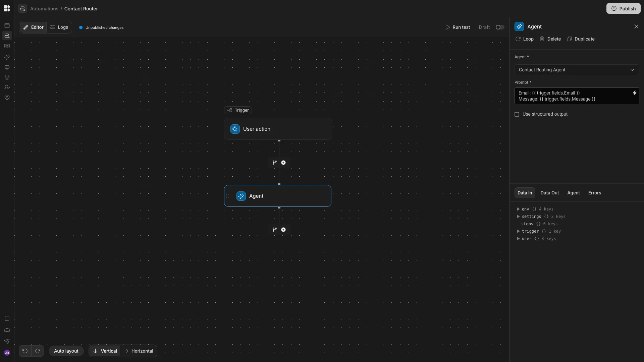
Task: Open the globe icon in left sidebar
Action: coord(7,67)
